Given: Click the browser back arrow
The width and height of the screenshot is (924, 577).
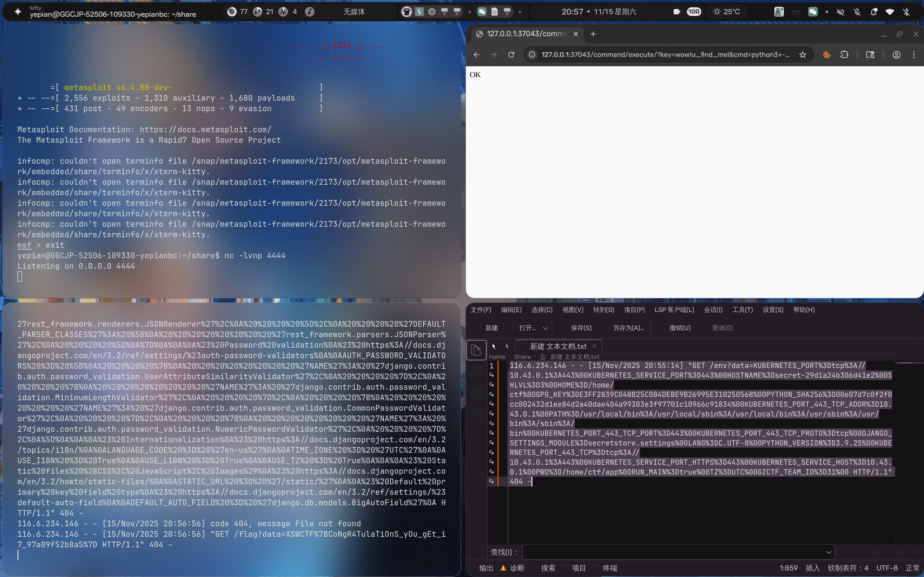Looking at the screenshot, I should pos(477,55).
